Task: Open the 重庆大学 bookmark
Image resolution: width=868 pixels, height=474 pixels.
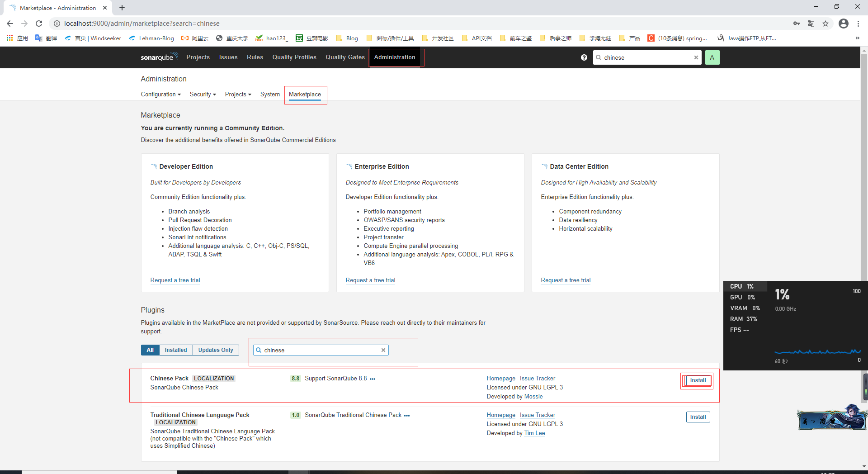Action: click(232, 38)
